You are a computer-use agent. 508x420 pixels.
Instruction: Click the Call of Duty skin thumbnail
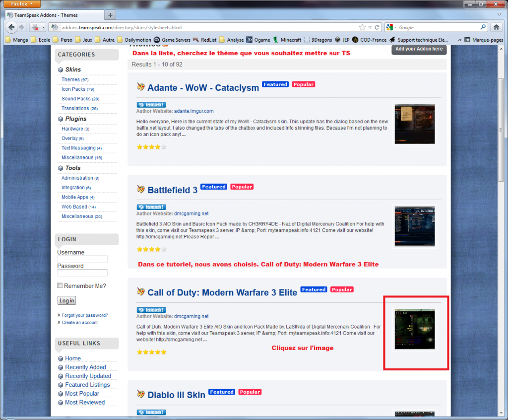coord(415,329)
